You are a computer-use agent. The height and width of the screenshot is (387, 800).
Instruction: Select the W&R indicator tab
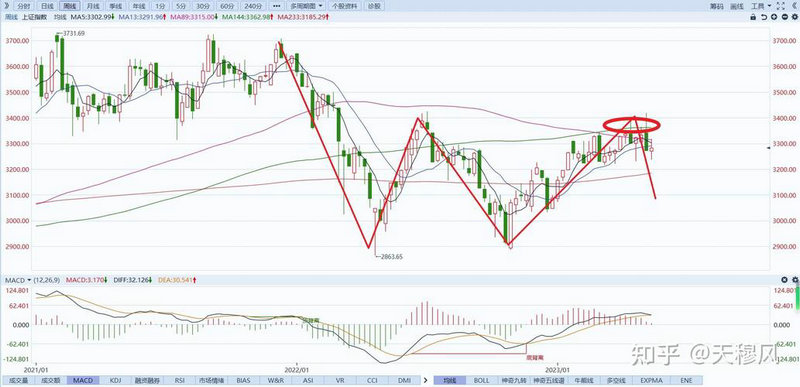click(x=276, y=380)
